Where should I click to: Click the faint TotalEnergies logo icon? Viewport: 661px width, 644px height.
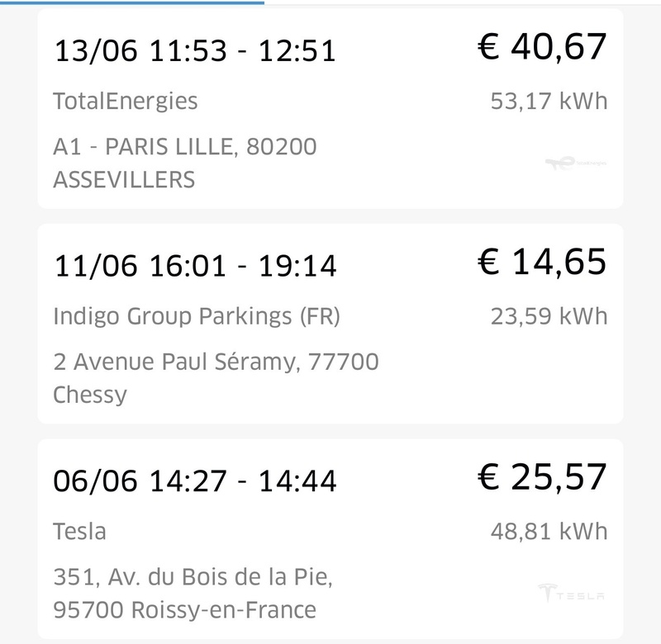[x=575, y=163]
